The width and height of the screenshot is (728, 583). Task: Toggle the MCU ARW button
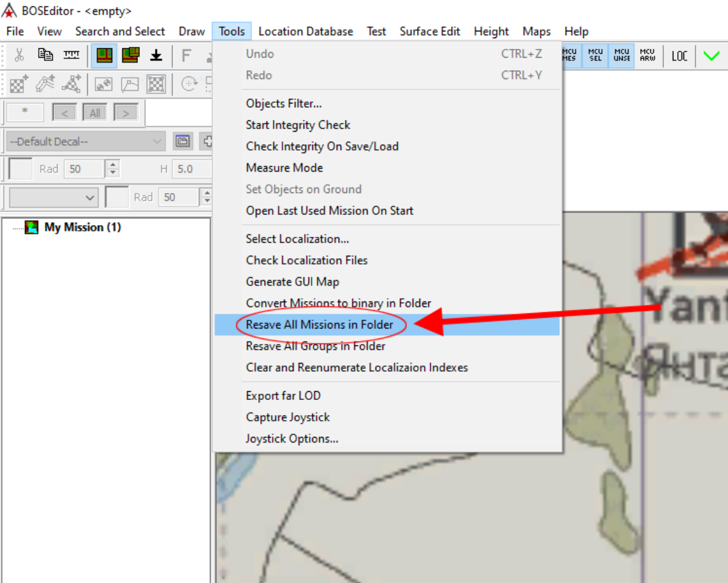click(647, 56)
